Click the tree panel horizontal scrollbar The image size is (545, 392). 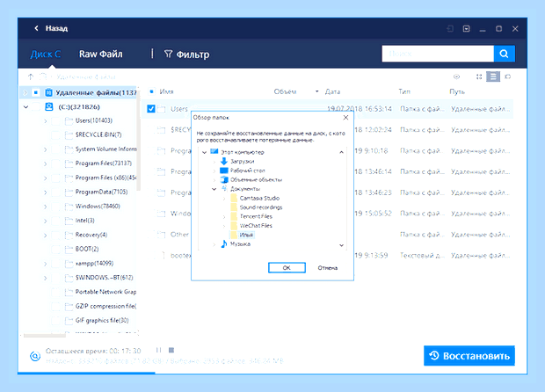45,336
